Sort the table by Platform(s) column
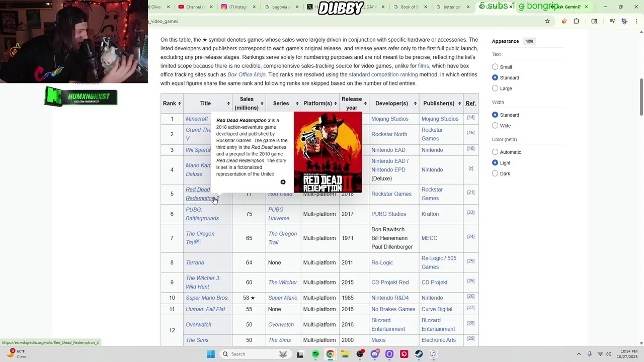Screen dimensions: 644x362 320,104
